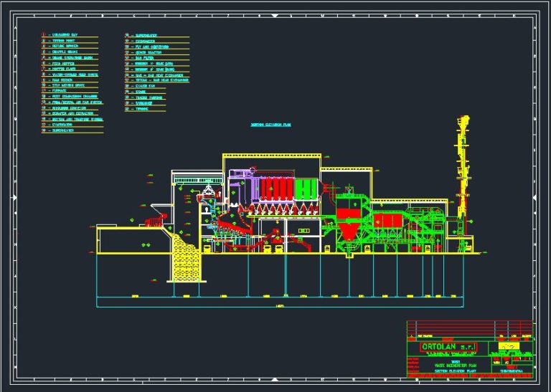
Task: Click the "Turbine" legend entry
Action: [x=142, y=108]
